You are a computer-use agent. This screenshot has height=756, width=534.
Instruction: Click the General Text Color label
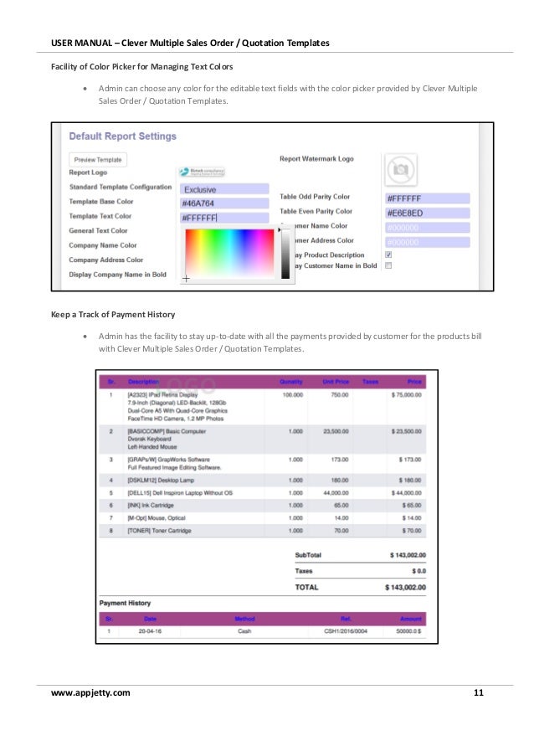point(98,230)
